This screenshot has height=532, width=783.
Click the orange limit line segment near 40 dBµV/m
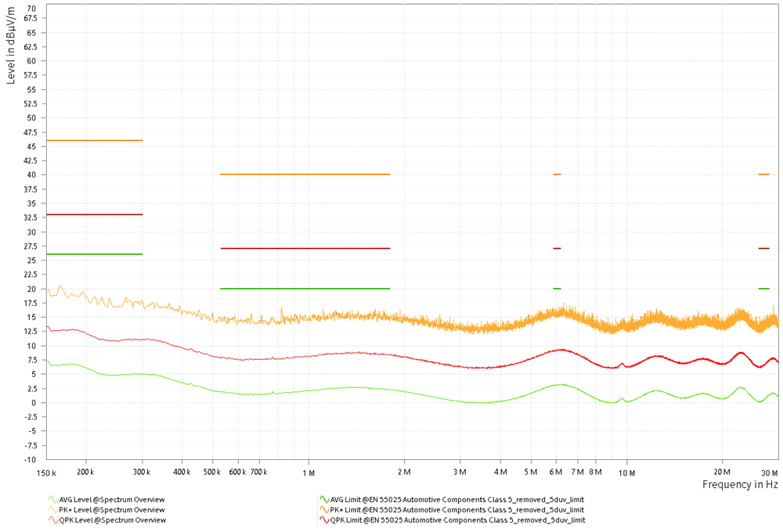click(305, 174)
